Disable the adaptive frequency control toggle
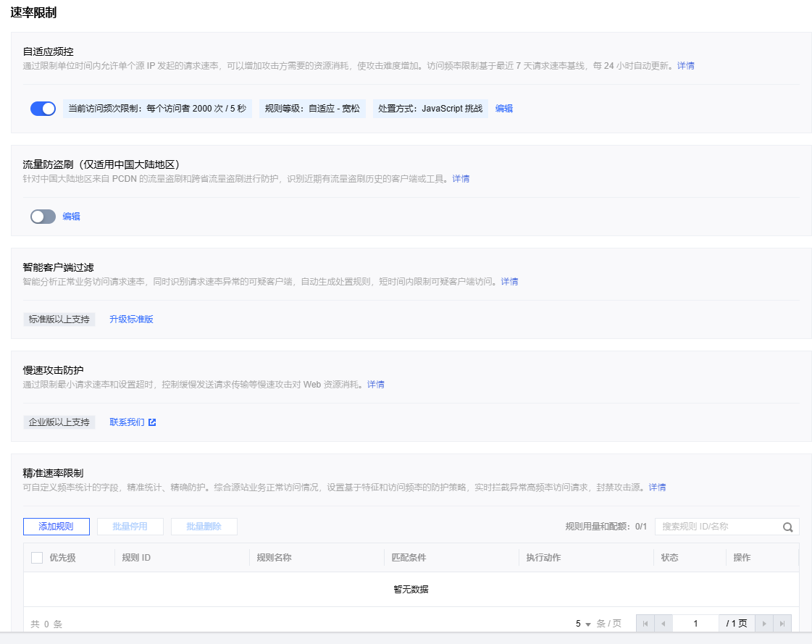 pyautogui.click(x=43, y=108)
